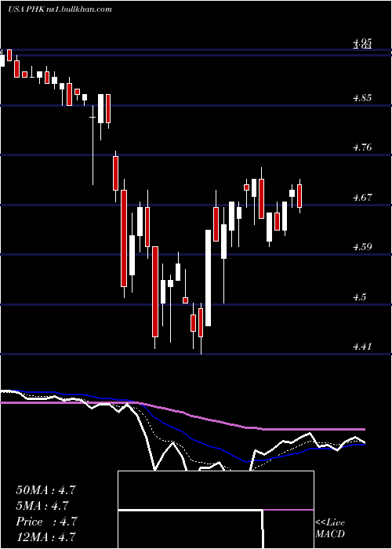The width and height of the screenshot is (392, 549).
Task: Click the '<<Live MACD' label
Action: tap(330, 528)
